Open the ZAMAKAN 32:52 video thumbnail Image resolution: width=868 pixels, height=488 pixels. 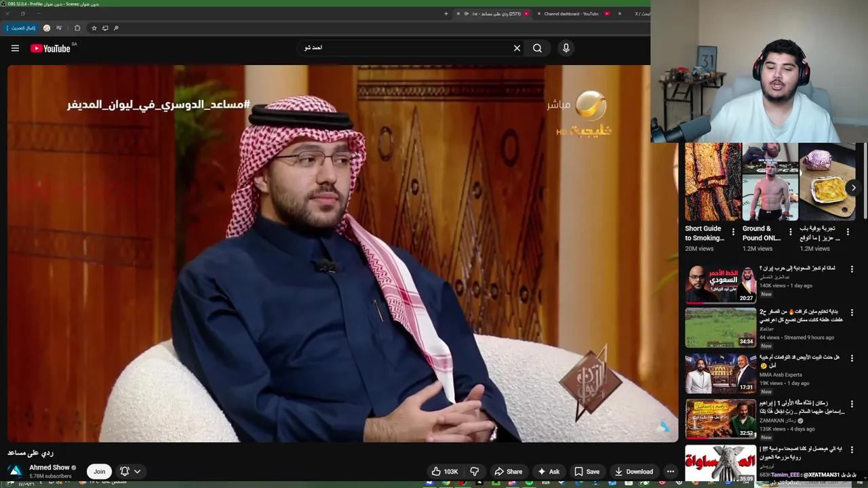coord(720,419)
